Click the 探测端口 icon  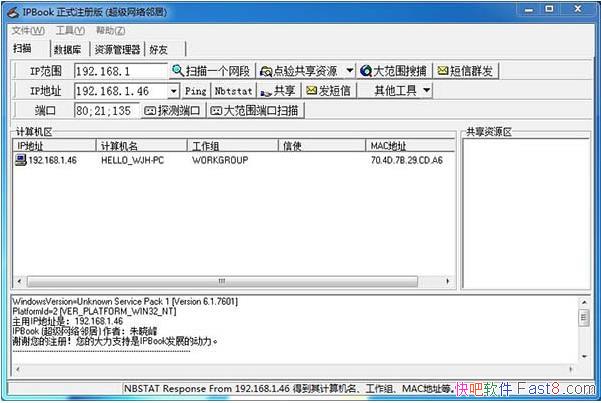[x=150, y=111]
